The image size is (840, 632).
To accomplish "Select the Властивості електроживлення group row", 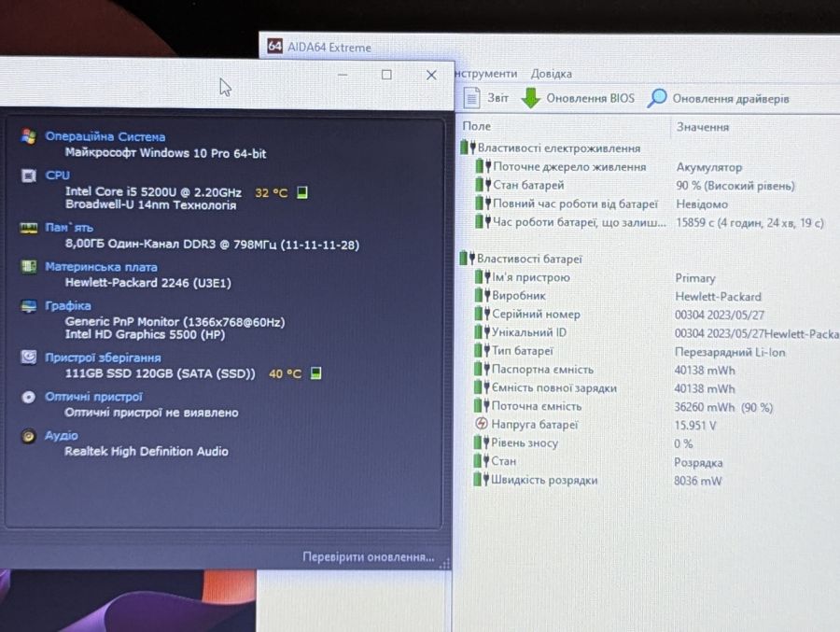I will (550, 147).
